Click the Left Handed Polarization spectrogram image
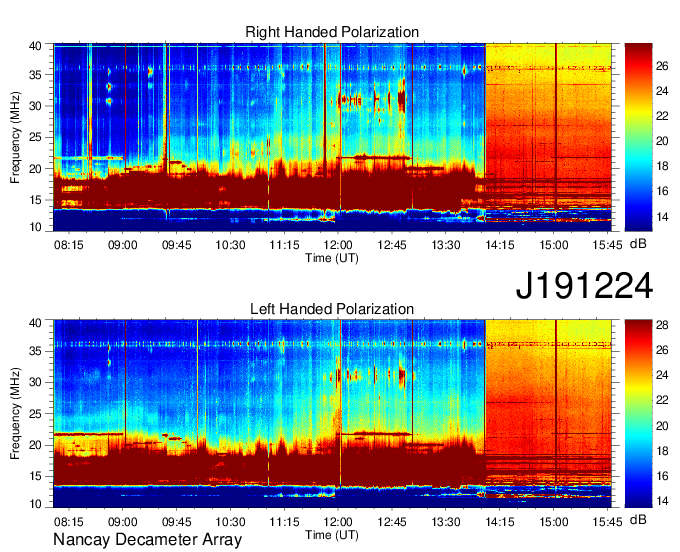 (x=332, y=414)
